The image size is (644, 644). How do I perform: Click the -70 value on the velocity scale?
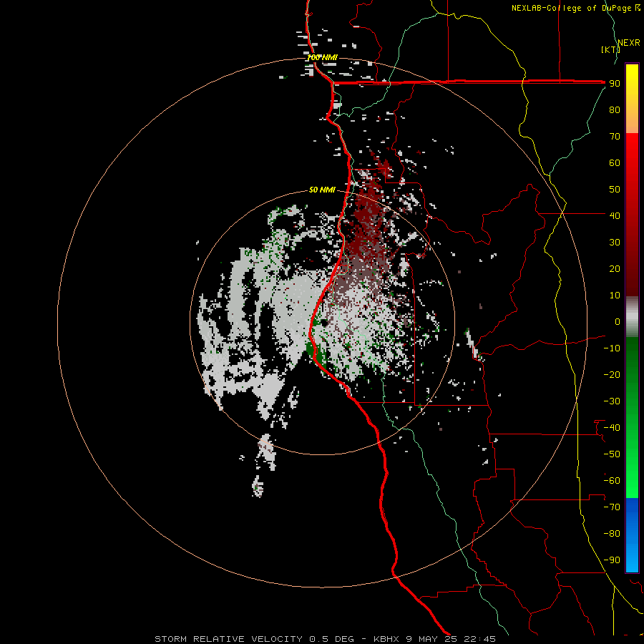612,507
